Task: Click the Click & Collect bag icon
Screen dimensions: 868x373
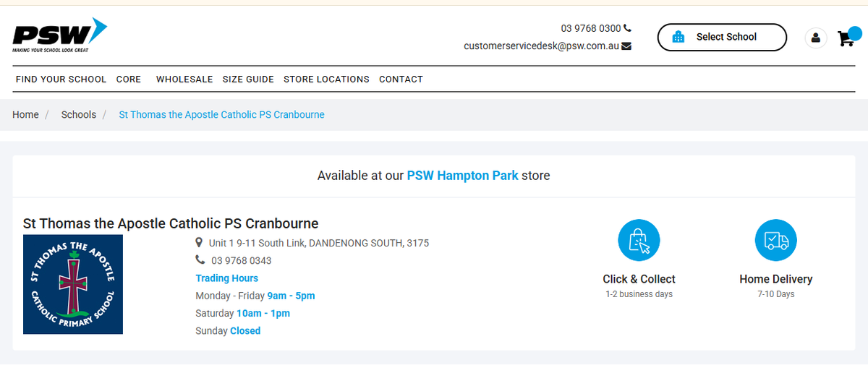Action: [639, 240]
